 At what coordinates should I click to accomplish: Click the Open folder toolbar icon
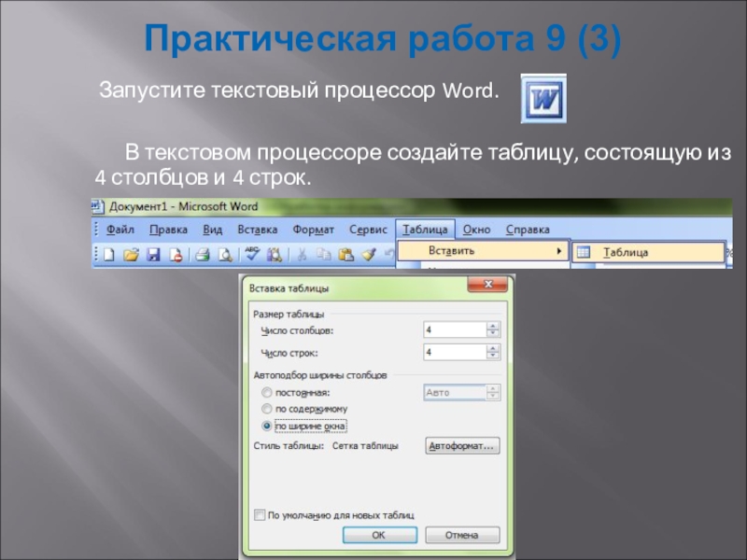131,255
